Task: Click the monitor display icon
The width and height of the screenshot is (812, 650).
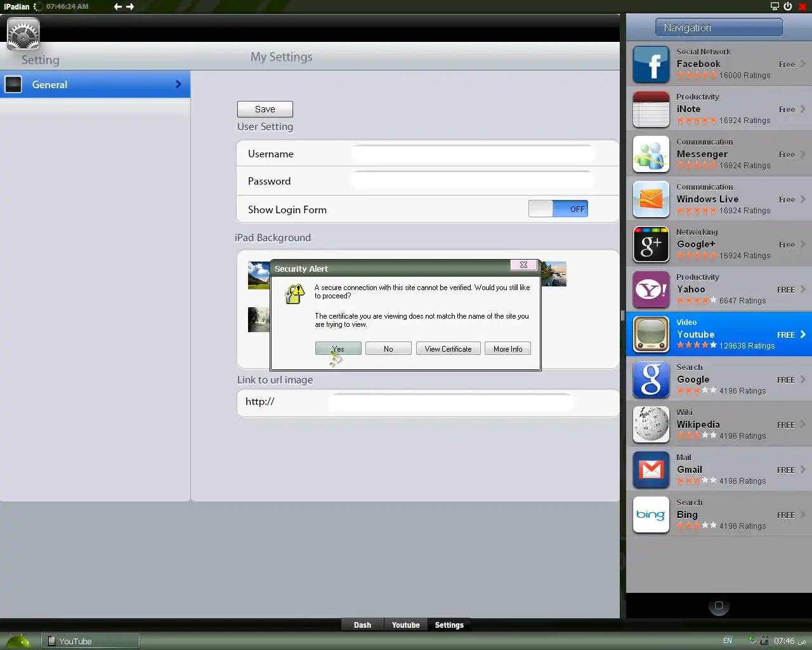Action: tap(775, 6)
